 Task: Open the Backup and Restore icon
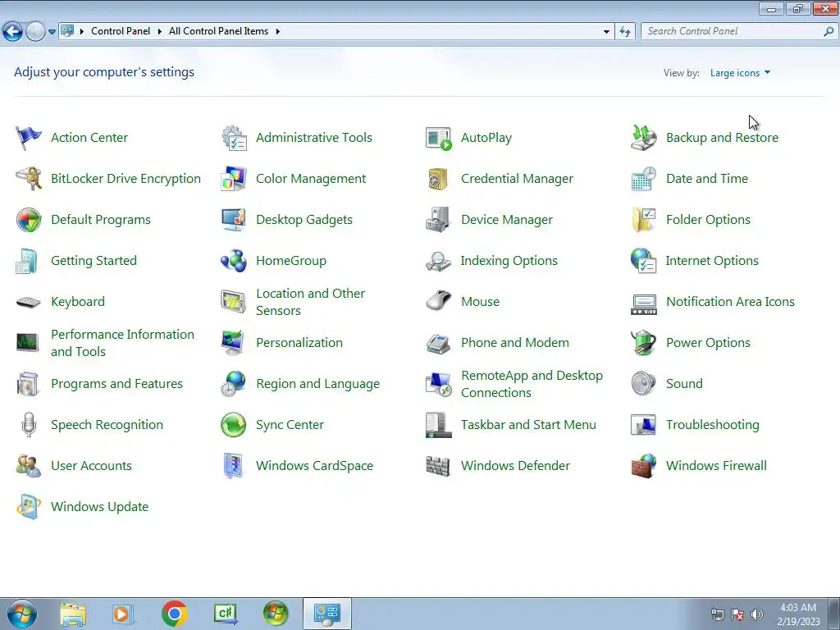coord(643,138)
